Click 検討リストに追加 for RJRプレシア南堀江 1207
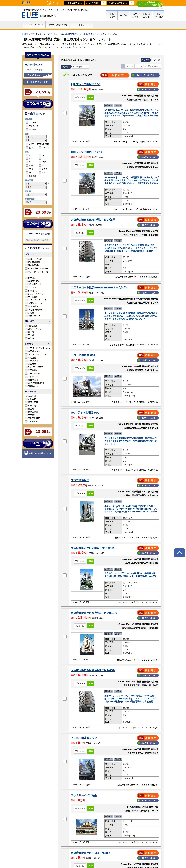Image resolution: width=186 pixels, height=868 pixels. [x=148, y=157]
